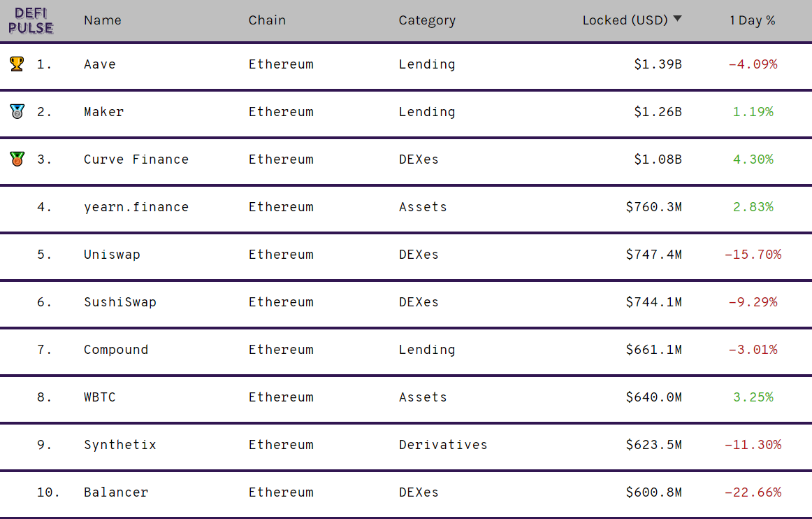Image resolution: width=812 pixels, height=519 pixels.
Task: Open the WBTC listing
Action: (x=100, y=397)
